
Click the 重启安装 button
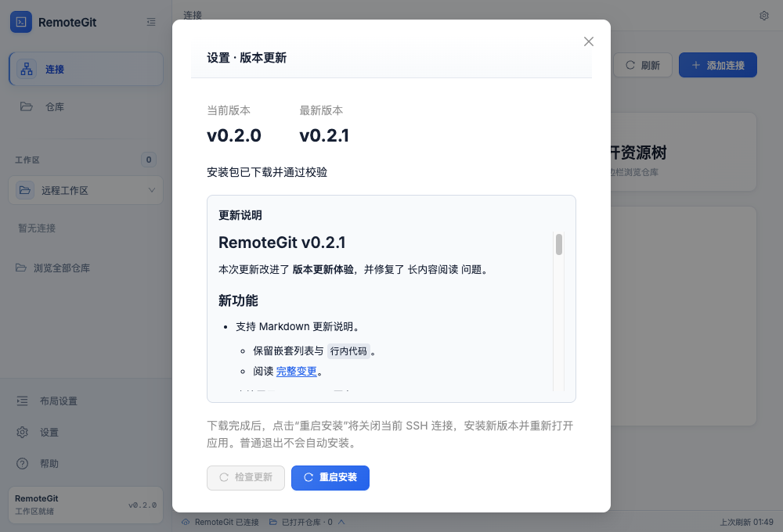[x=330, y=477]
